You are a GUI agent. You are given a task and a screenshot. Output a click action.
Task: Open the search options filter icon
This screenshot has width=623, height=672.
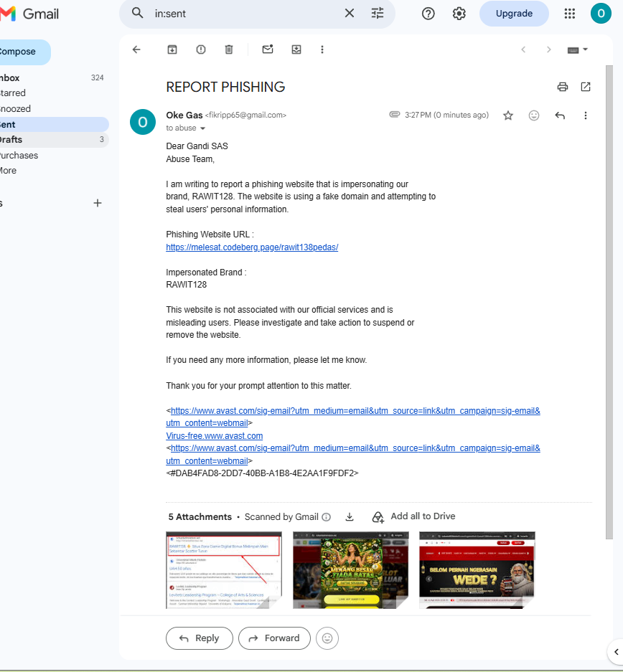point(378,14)
